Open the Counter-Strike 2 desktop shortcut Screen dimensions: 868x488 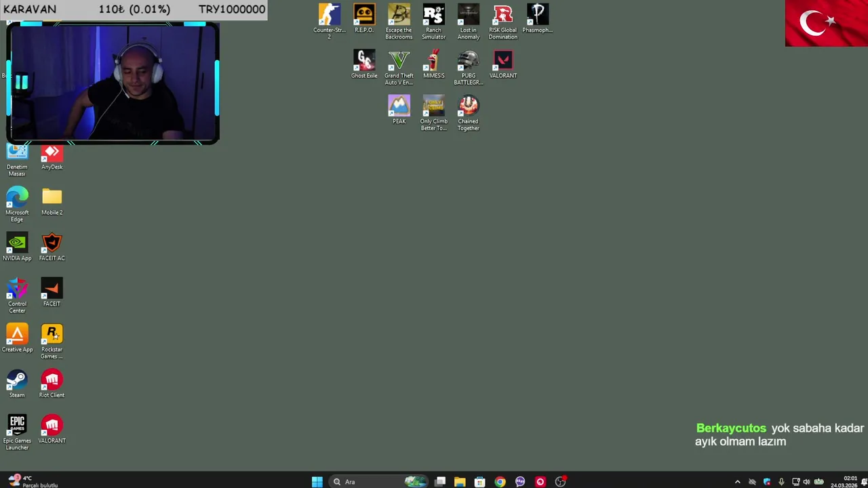[x=329, y=21]
